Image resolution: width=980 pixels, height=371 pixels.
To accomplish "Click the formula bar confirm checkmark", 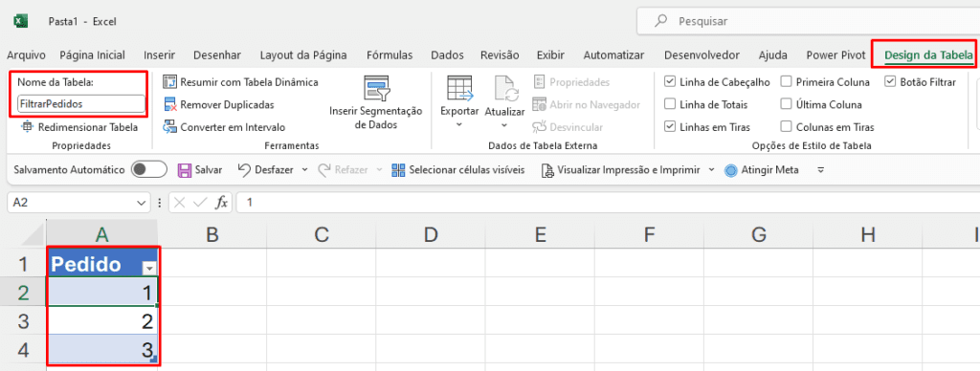I will pos(201,203).
